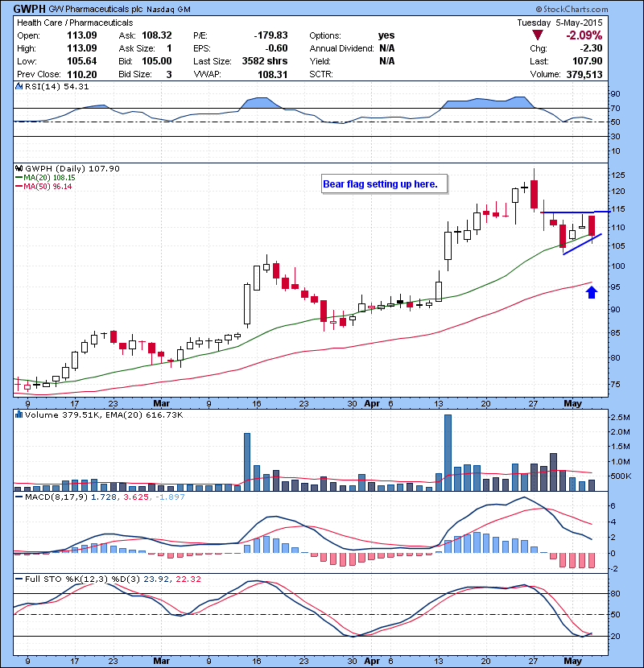Image resolution: width=644 pixels, height=668 pixels.
Task: Click the Bid value 105.00
Action: coord(157,61)
